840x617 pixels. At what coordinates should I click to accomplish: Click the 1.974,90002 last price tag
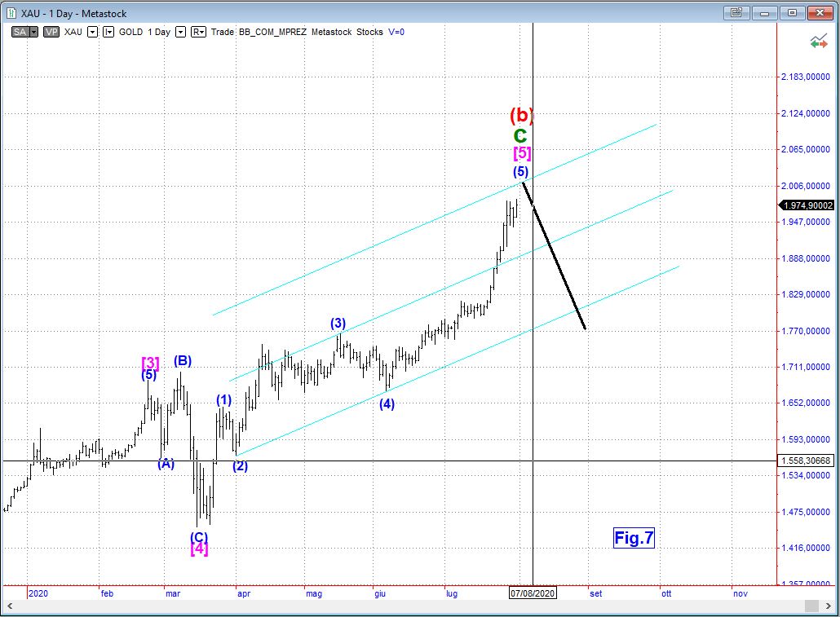(807, 205)
